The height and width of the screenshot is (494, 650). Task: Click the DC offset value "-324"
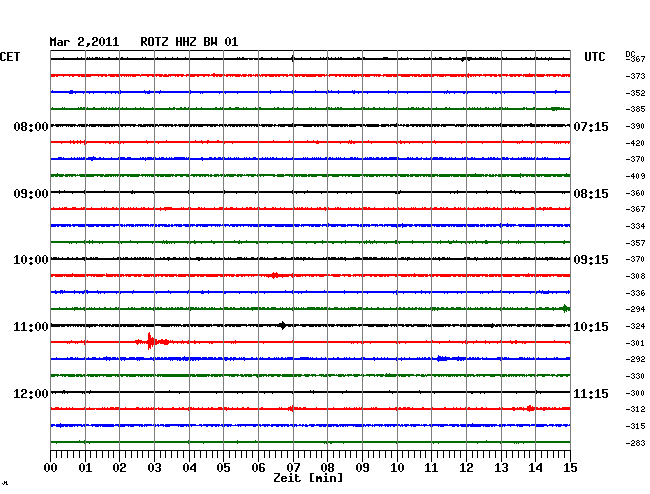635,327
